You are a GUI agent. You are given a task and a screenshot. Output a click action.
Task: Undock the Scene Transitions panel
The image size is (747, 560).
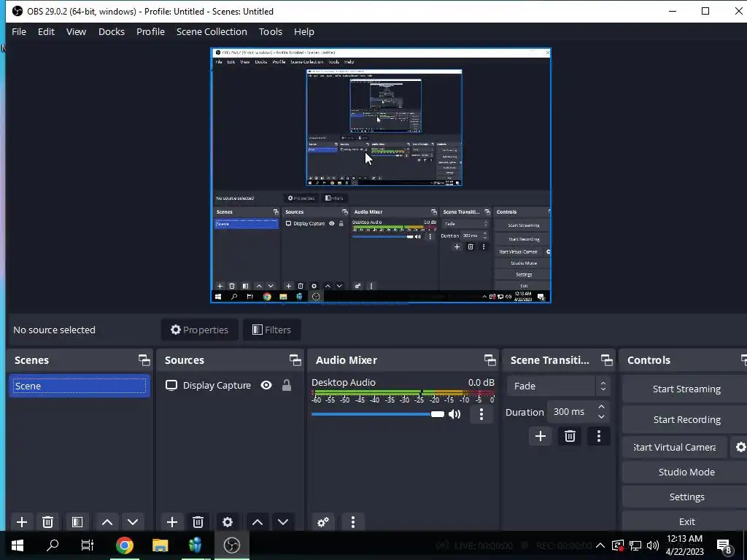(606, 360)
